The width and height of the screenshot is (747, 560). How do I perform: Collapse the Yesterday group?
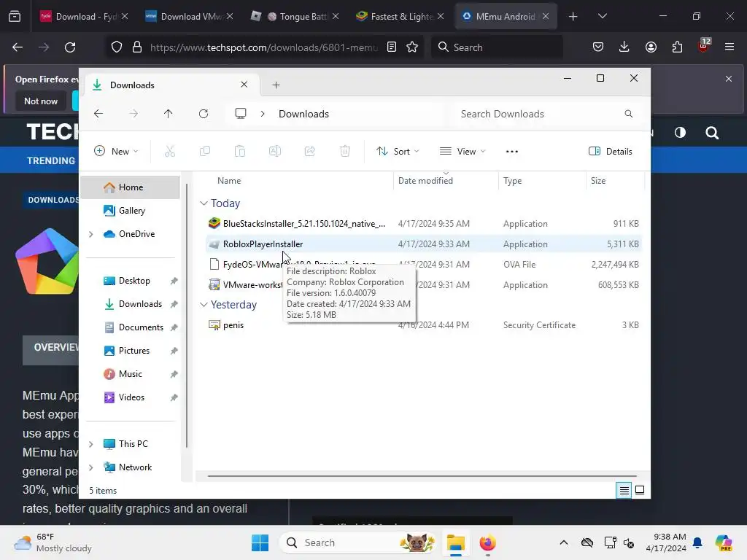pos(204,305)
